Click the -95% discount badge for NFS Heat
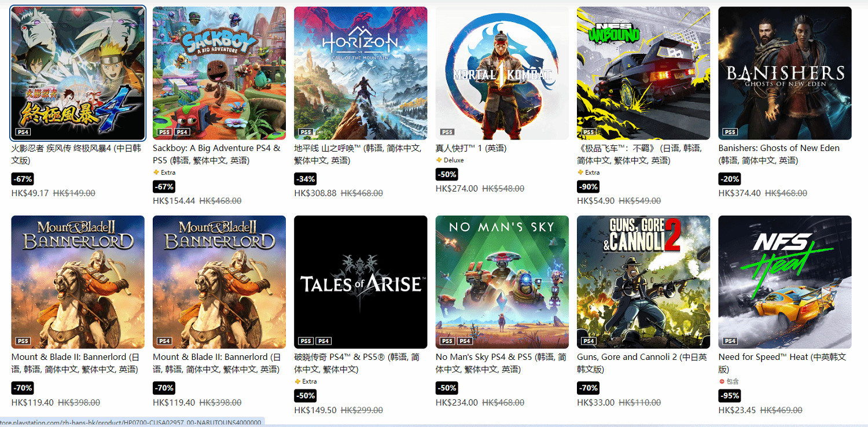868x427 pixels. point(729,396)
